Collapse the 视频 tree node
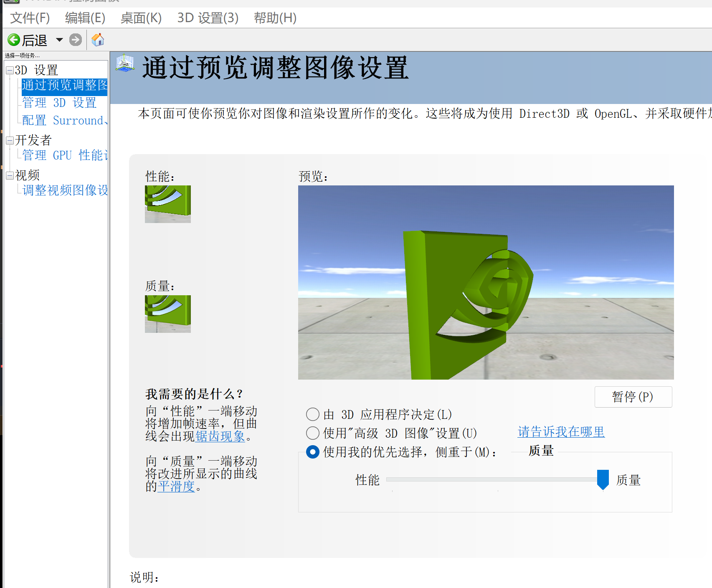This screenshot has height=588, width=712. tap(10, 175)
